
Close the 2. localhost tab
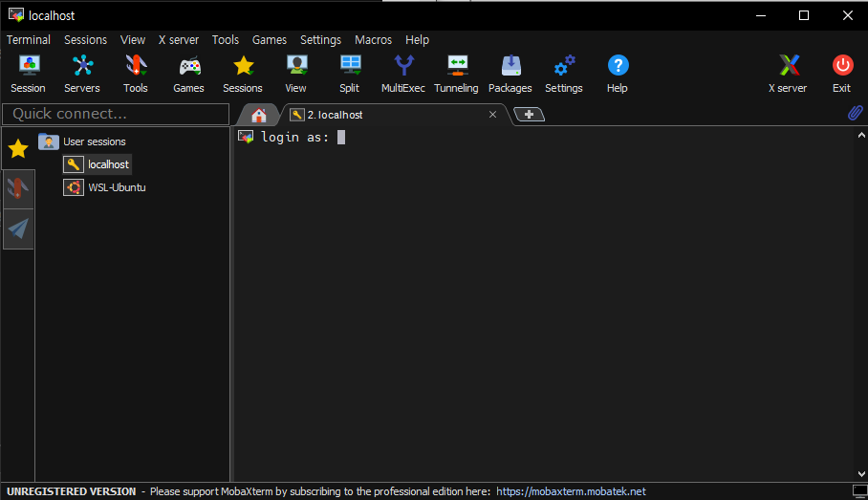pos(492,114)
